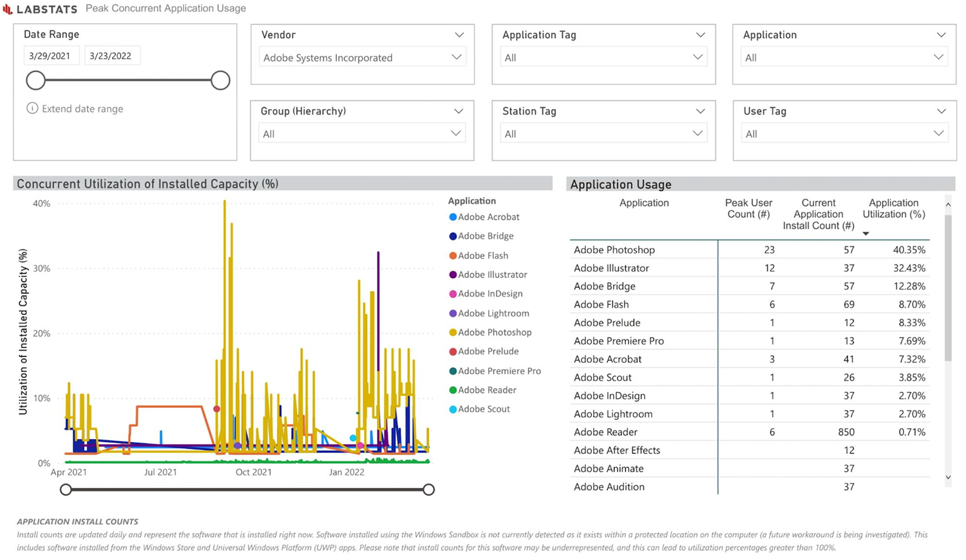The width and height of the screenshot is (966, 560).
Task: Select the Adobe Reader table row
Action: click(x=750, y=432)
